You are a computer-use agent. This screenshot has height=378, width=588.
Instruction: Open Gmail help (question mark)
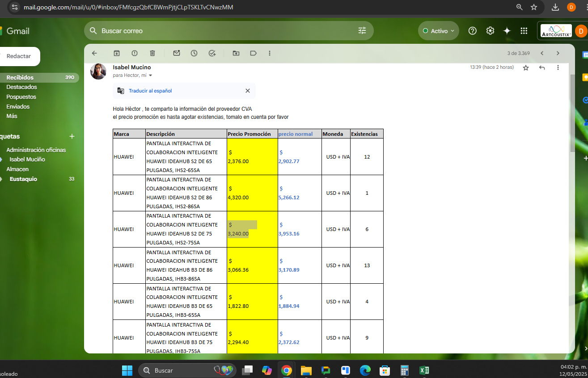tap(473, 31)
